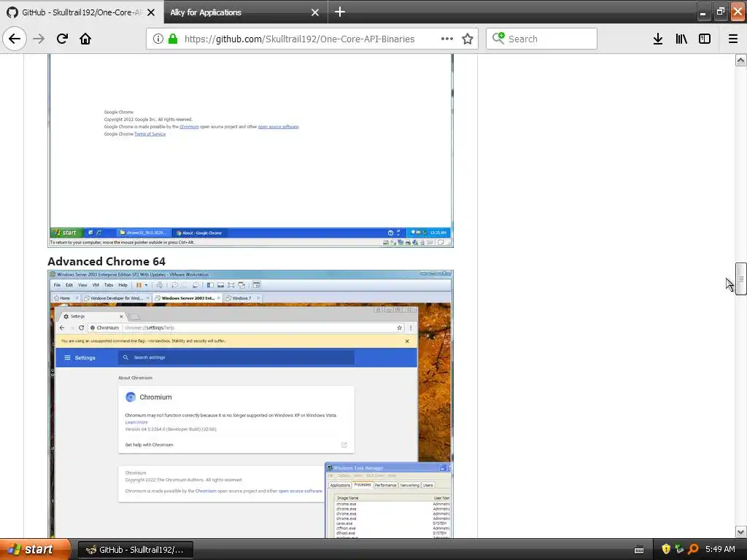Switch to Alky for Applications tab
The image size is (747, 560).
click(x=246, y=12)
